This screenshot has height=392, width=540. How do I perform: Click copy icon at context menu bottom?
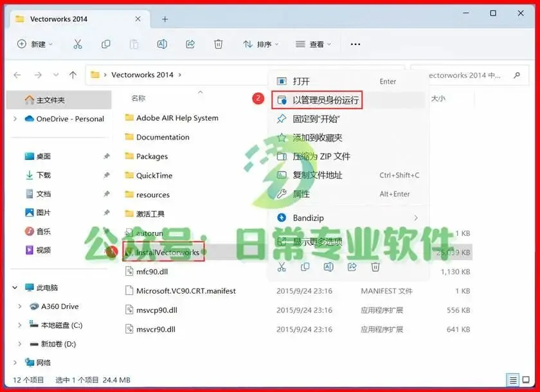click(305, 267)
